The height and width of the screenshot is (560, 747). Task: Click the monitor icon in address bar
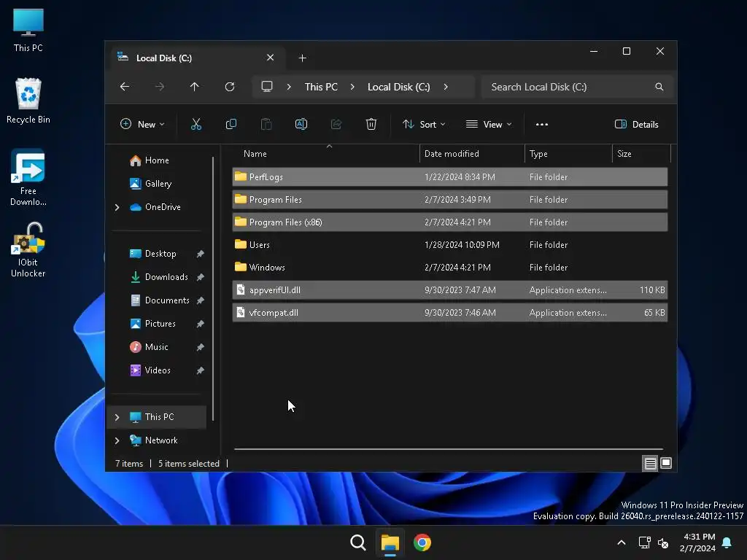pos(267,87)
